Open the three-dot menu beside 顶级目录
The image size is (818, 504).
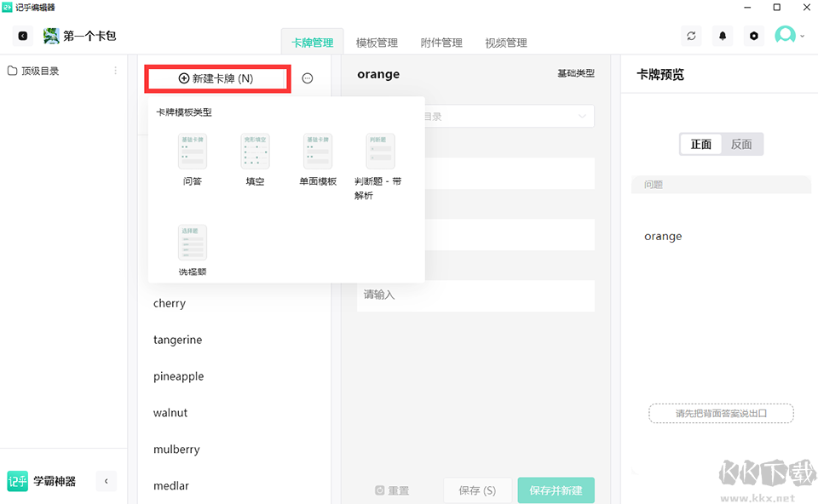pyautogui.click(x=115, y=71)
